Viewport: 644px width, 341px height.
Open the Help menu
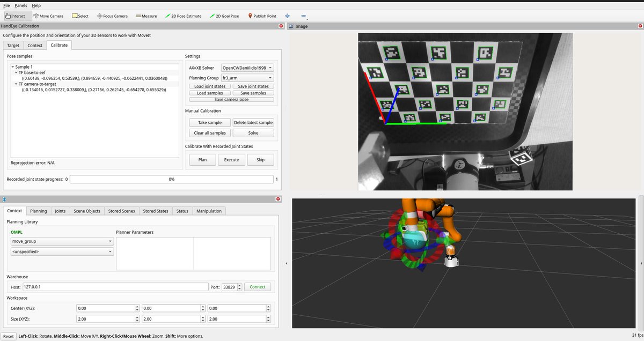coord(36,5)
